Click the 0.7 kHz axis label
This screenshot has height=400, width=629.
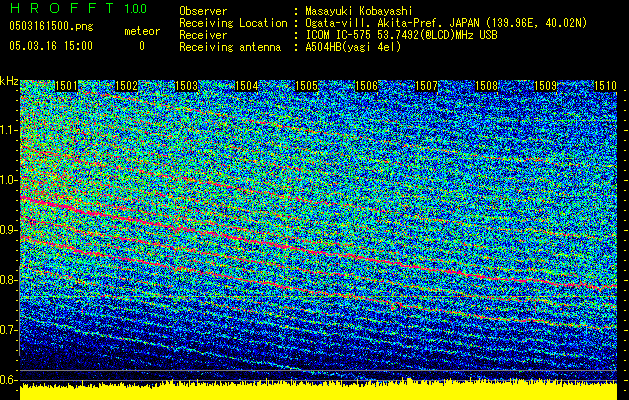pyautogui.click(x=9, y=330)
